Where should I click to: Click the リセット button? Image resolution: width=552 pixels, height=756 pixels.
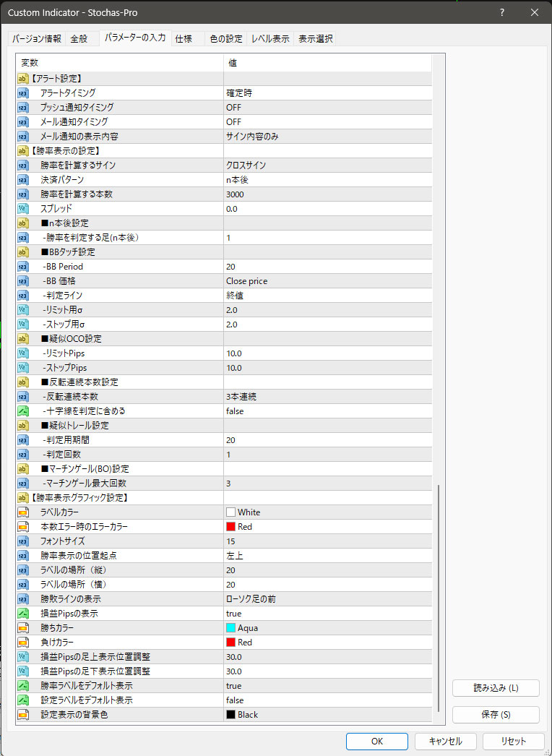pyautogui.click(x=511, y=741)
